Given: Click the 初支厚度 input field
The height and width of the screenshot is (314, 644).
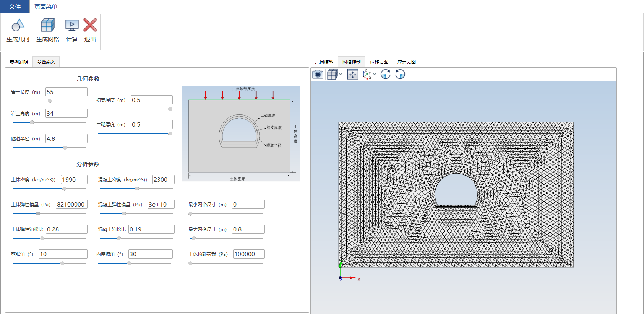Looking at the screenshot, I should click(152, 100).
